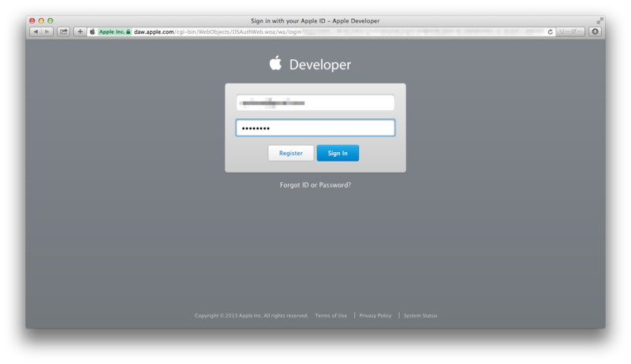Show the Apple Inc. certificate badge
The width and height of the screenshot is (631, 364).
pos(114,32)
